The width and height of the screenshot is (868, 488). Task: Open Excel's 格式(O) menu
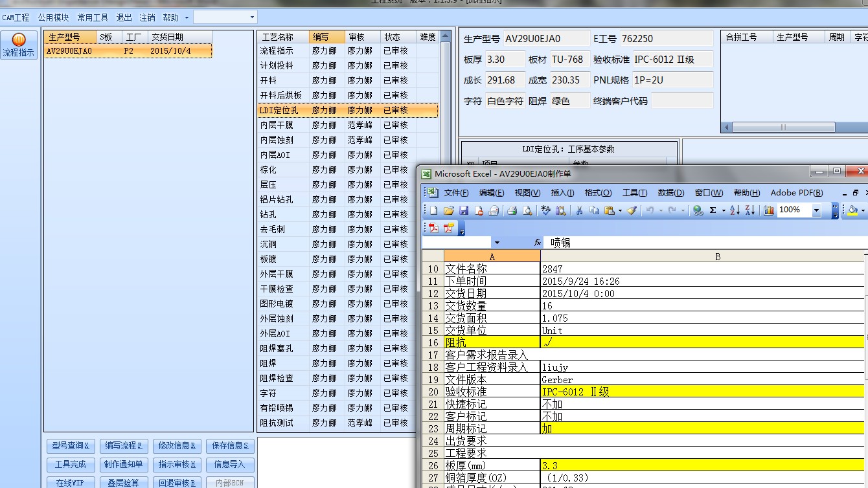pos(598,193)
